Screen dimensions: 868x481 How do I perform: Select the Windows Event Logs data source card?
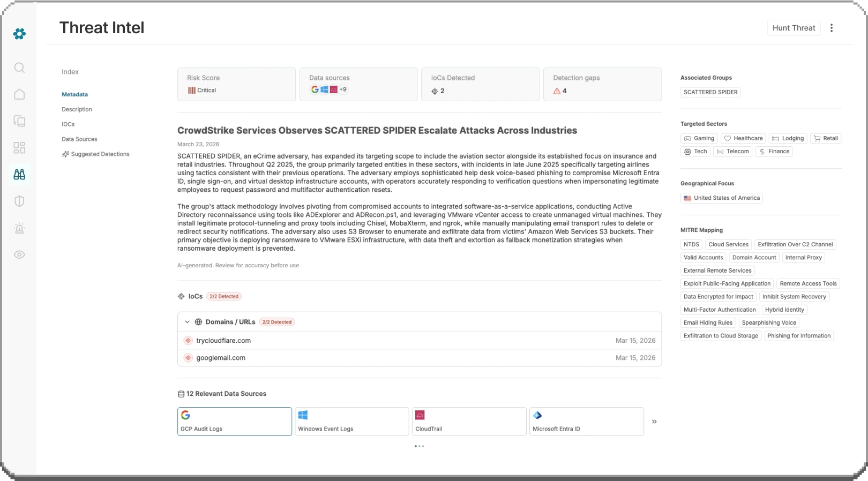pyautogui.click(x=352, y=422)
